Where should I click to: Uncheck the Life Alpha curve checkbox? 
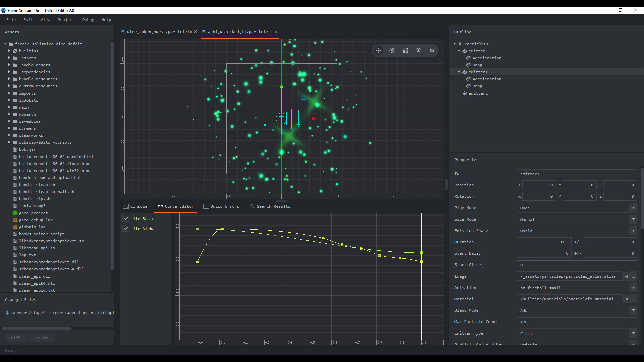coord(126,228)
